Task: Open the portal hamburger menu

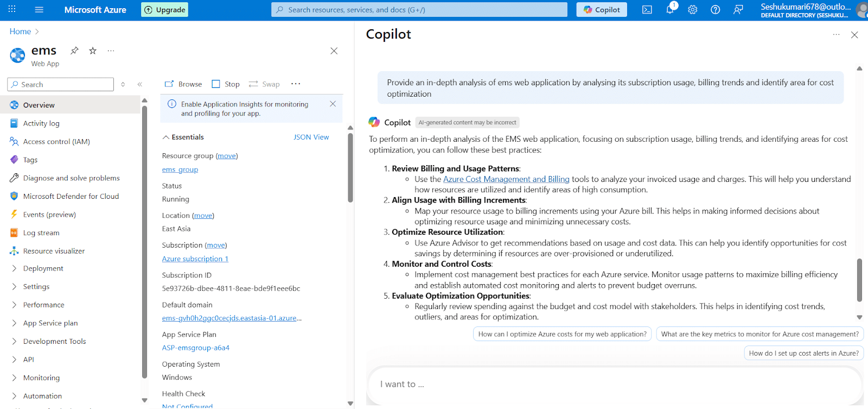Action: click(x=39, y=10)
